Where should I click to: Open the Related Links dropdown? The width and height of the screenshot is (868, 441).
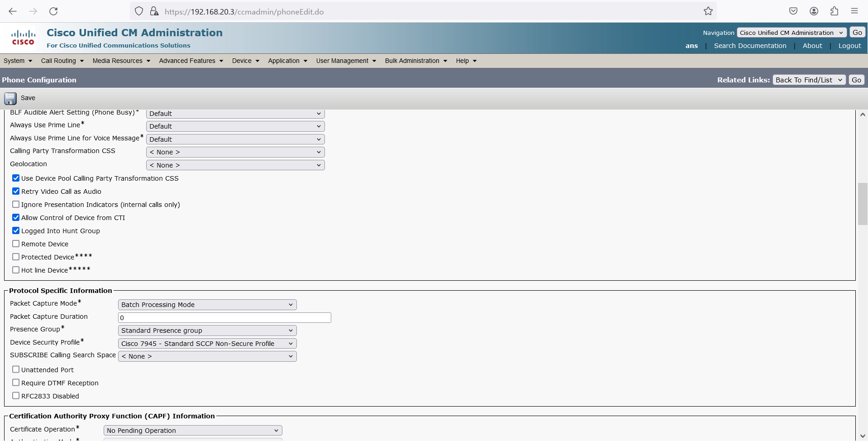pos(809,80)
